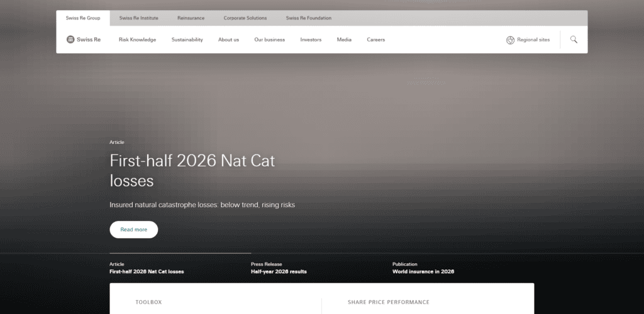The height and width of the screenshot is (314, 644).
Task: Select First-half 2026 Nat Cat losses slide
Action: click(147, 268)
